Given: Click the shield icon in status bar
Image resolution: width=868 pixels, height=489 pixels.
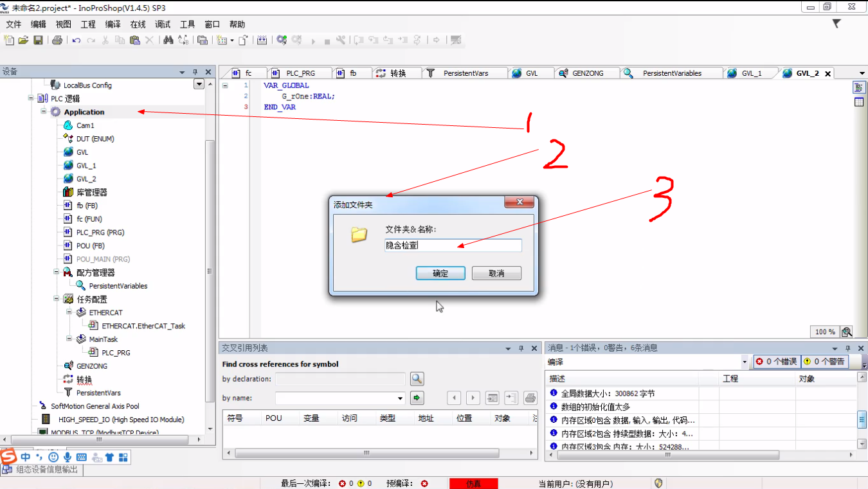Looking at the screenshot, I should (x=658, y=483).
